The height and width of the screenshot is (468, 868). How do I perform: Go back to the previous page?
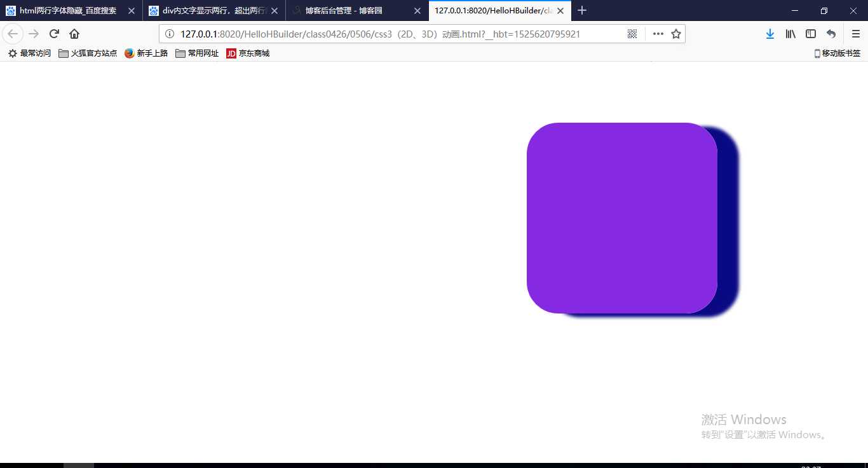tap(13, 34)
